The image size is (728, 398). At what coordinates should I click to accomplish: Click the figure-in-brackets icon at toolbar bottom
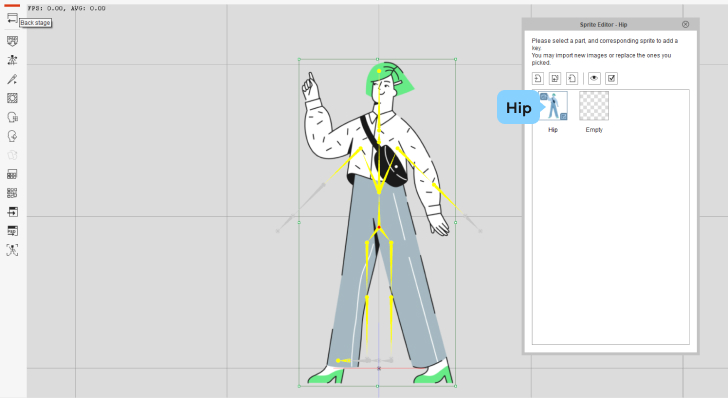tap(12, 250)
